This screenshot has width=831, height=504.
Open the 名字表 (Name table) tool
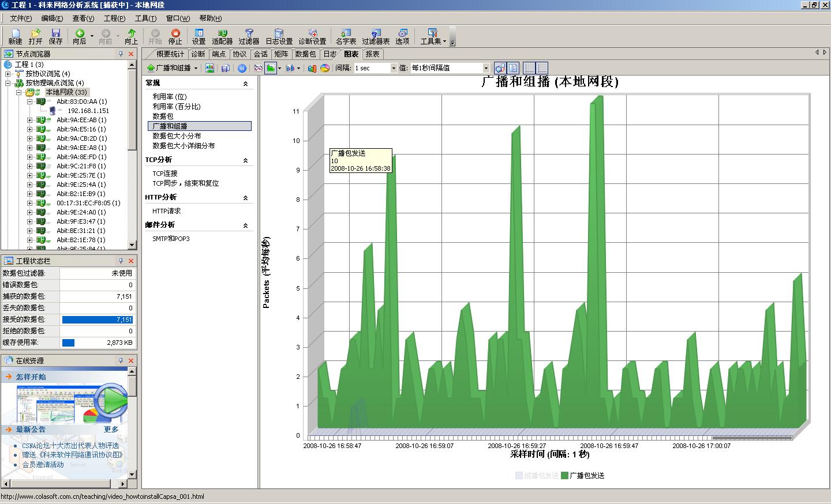click(346, 37)
